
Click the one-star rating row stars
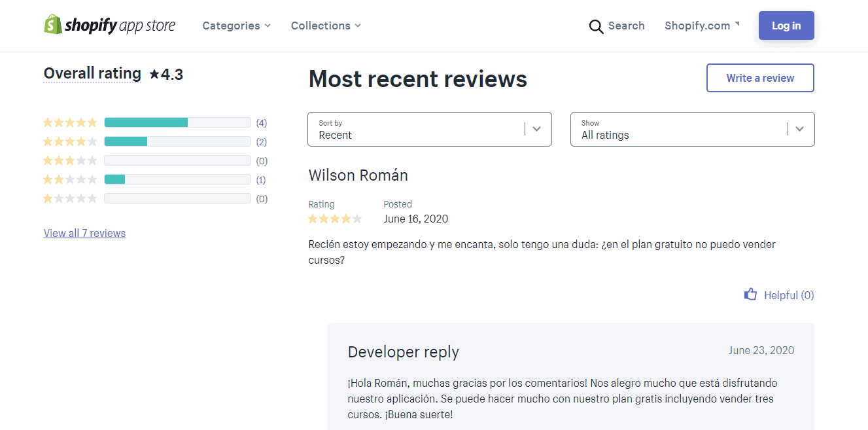(x=70, y=198)
